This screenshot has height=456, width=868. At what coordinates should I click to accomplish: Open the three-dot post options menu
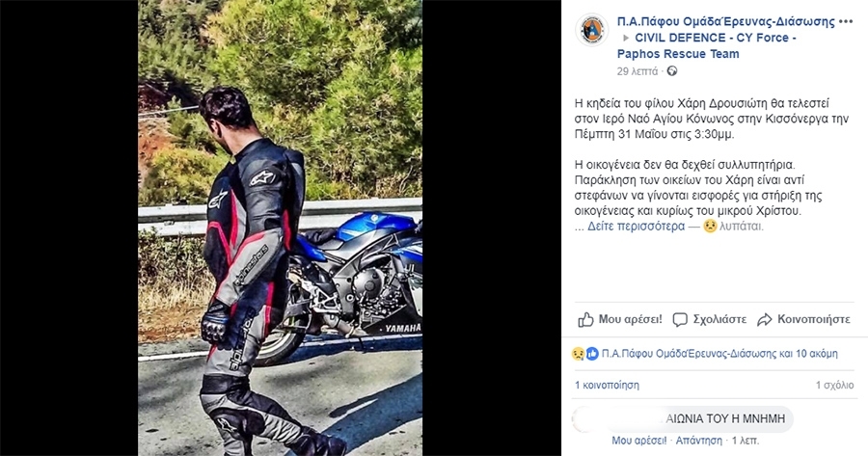point(846,22)
